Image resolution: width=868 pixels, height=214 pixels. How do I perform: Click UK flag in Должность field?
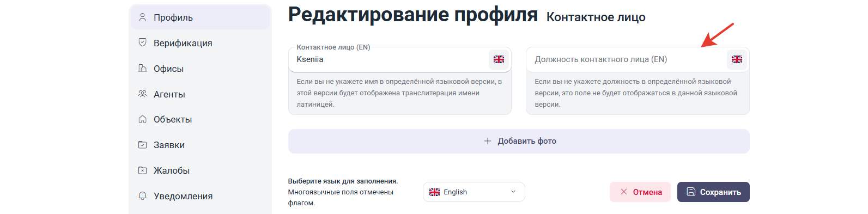pyautogui.click(x=737, y=59)
